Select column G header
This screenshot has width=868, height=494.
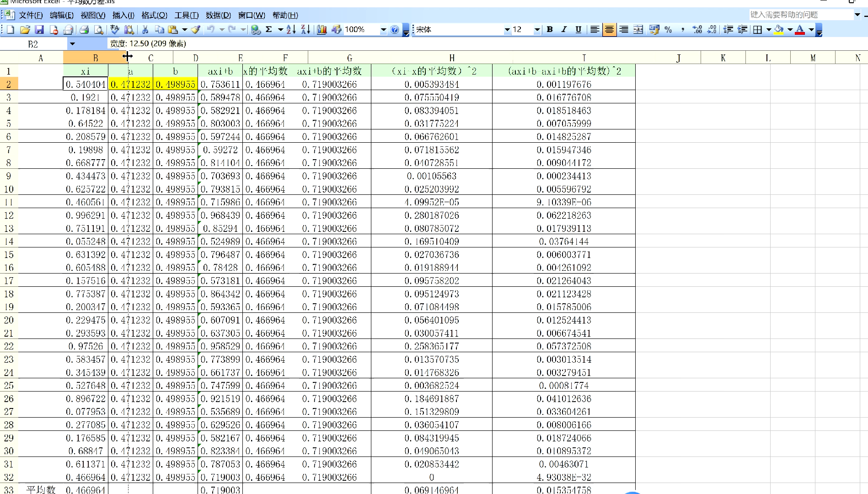[350, 58]
